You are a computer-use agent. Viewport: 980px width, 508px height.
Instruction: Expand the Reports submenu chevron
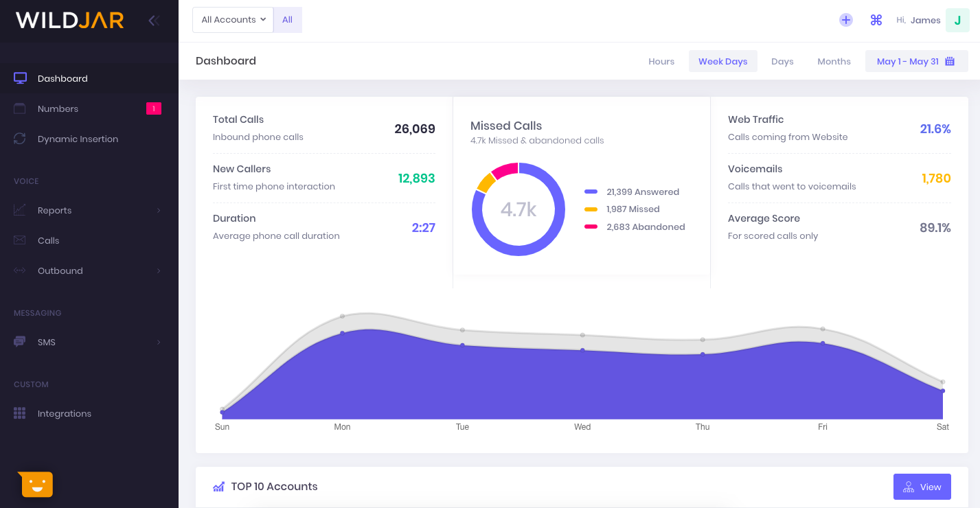click(x=159, y=209)
